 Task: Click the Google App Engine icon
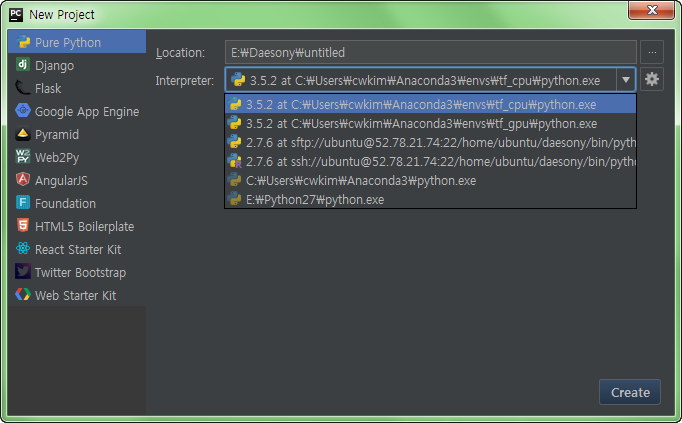point(23,110)
